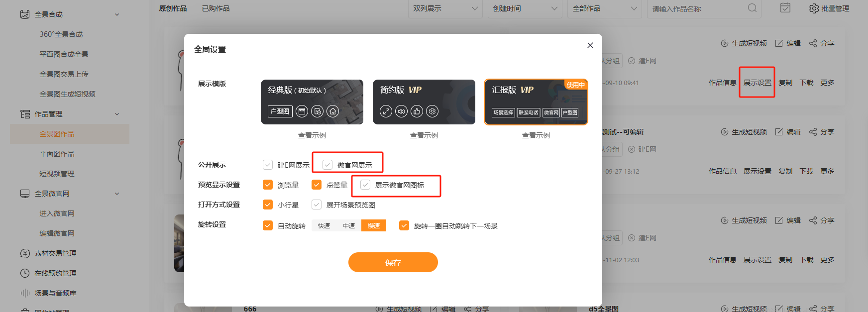The image size is (868, 312).
Task: Click the 分享 icon for 测试--可编辑
Action: click(813, 132)
